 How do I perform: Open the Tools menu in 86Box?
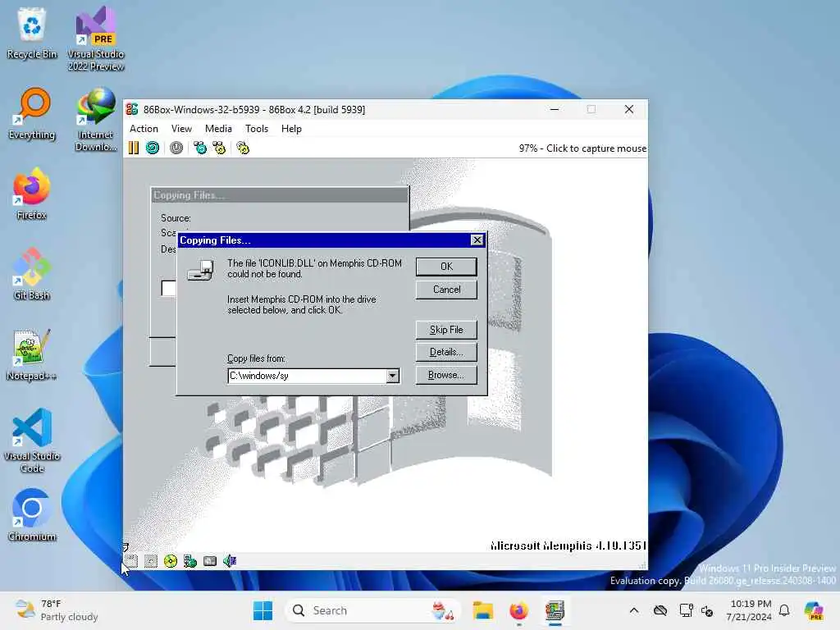tap(257, 129)
